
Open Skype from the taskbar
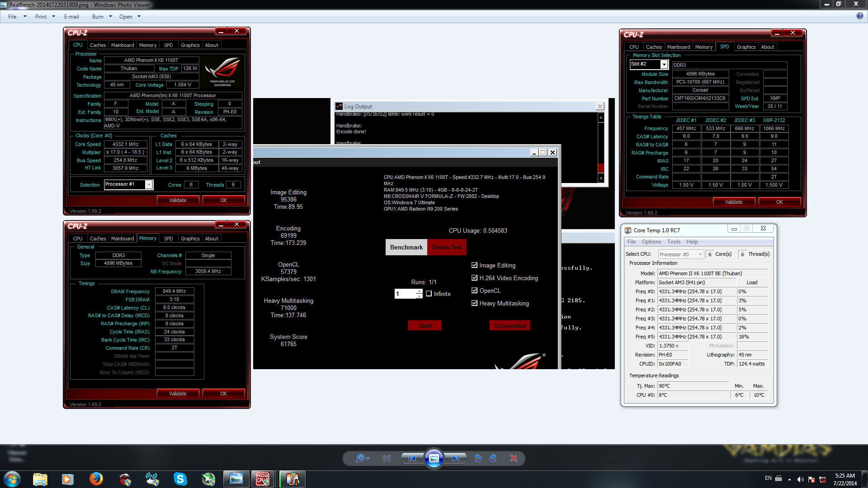pos(180,479)
